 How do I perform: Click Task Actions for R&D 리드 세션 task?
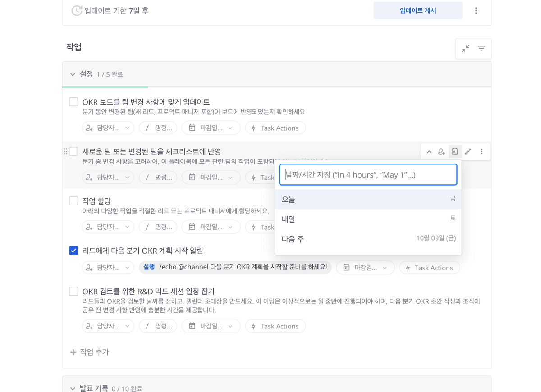tap(275, 326)
